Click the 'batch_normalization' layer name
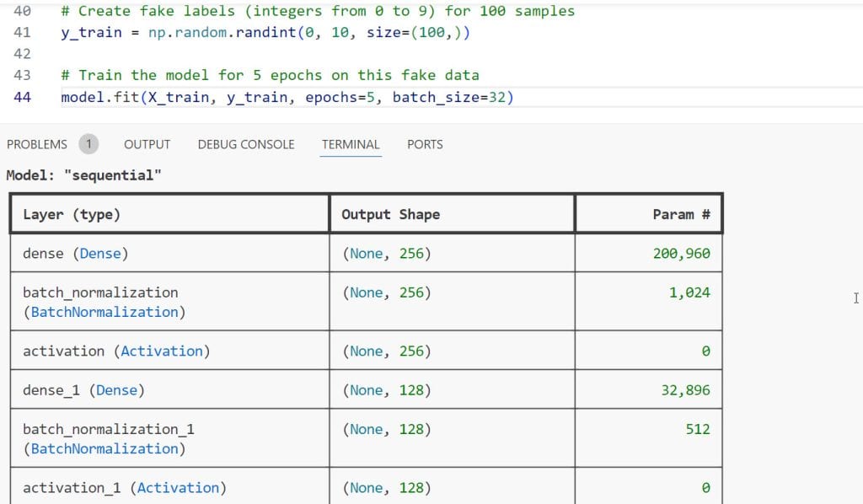Image resolution: width=863 pixels, height=504 pixels. click(100, 292)
